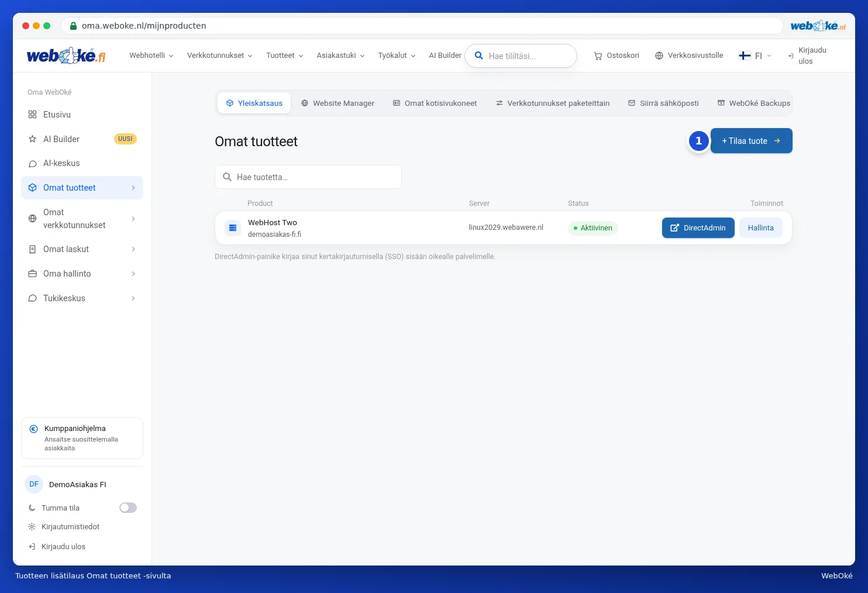Image resolution: width=868 pixels, height=593 pixels.
Task: Click Kirjaudu ulos in the header
Action: [x=807, y=56]
